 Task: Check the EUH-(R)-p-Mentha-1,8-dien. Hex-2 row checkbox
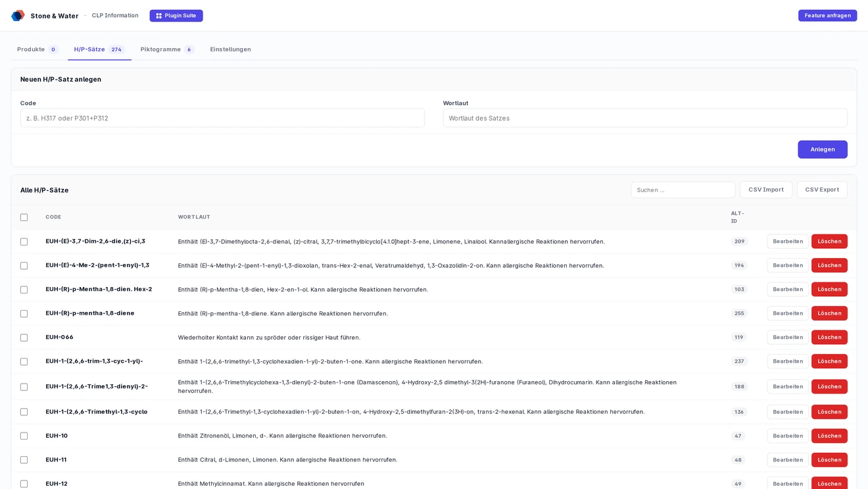(24, 290)
